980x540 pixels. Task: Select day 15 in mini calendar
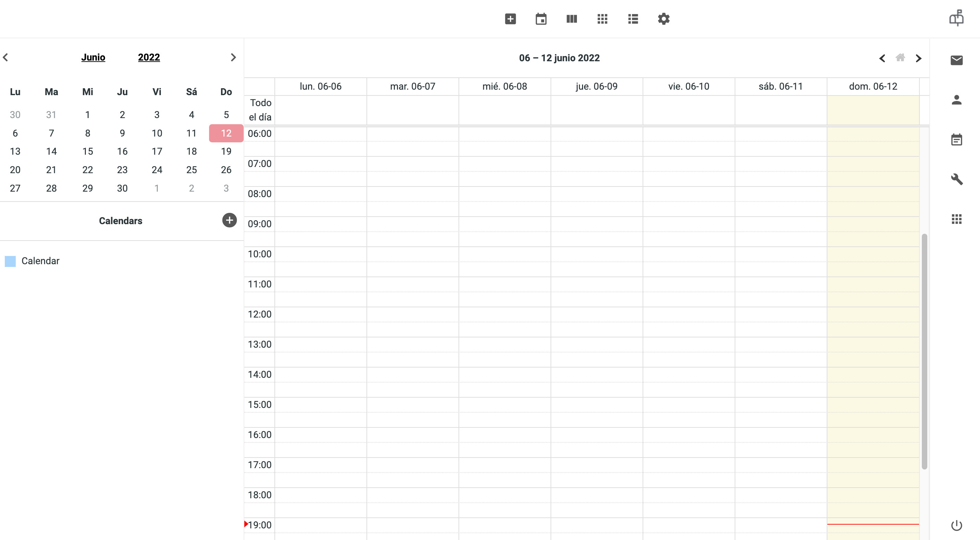point(88,152)
